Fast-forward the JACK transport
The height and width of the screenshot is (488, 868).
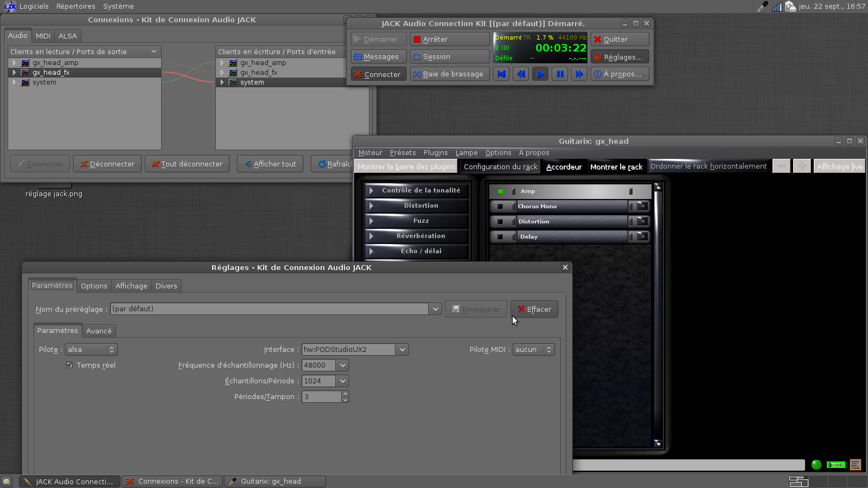(579, 74)
